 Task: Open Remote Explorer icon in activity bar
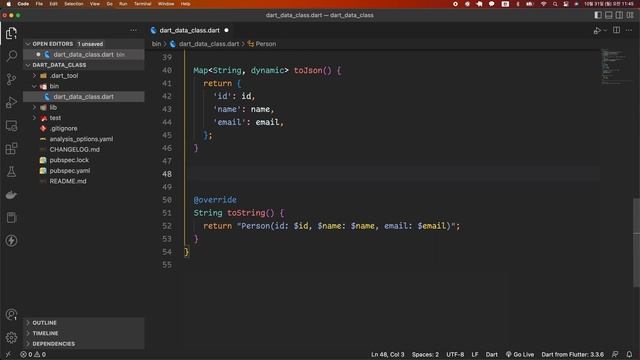11,125
